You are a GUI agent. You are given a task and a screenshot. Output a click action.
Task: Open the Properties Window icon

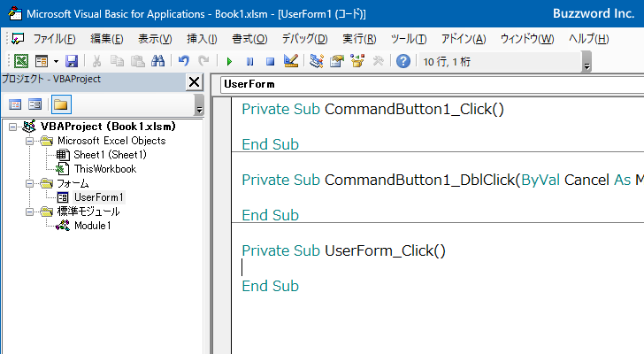(x=337, y=61)
